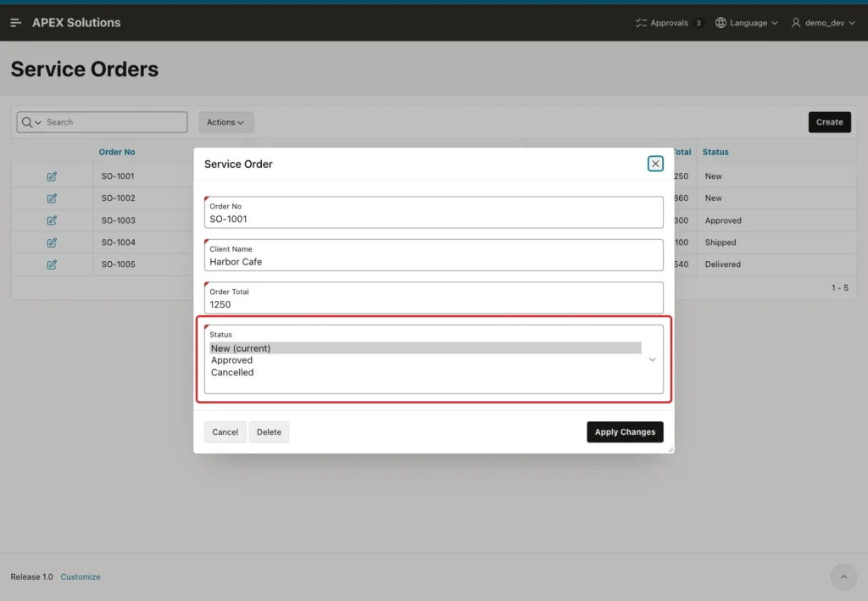The height and width of the screenshot is (601, 868).
Task: Click the dialog resize handle corner
Action: (670, 449)
